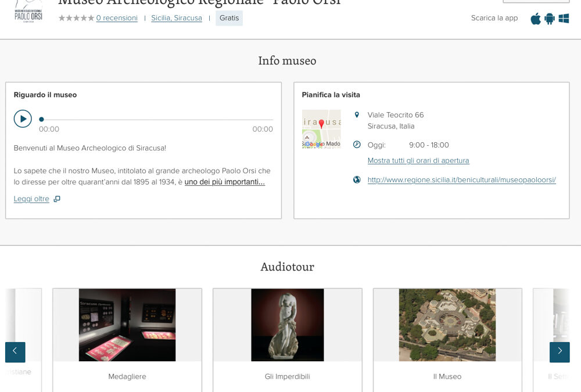Click the star rating icons
The height and width of the screenshot is (392, 581).
76,18
